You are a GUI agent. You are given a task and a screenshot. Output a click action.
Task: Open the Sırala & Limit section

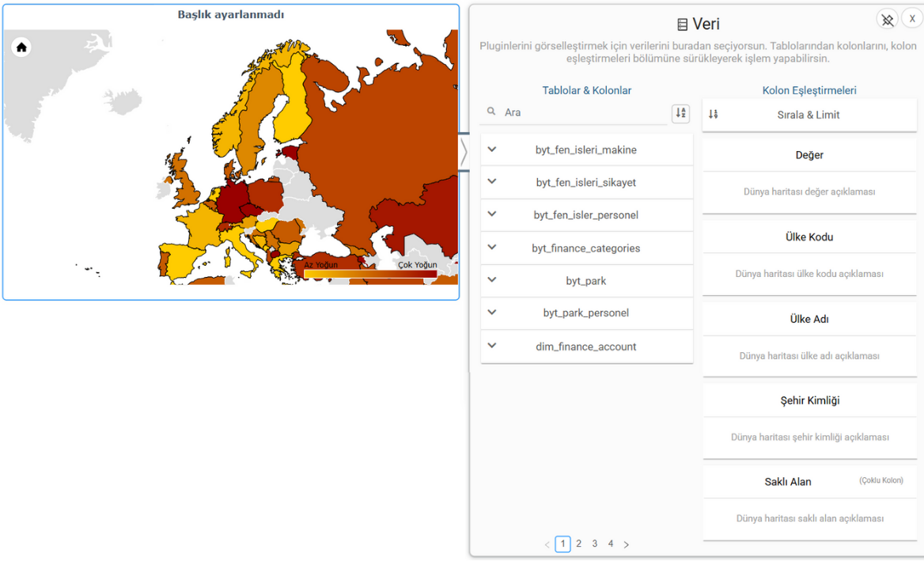coord(808,115)
